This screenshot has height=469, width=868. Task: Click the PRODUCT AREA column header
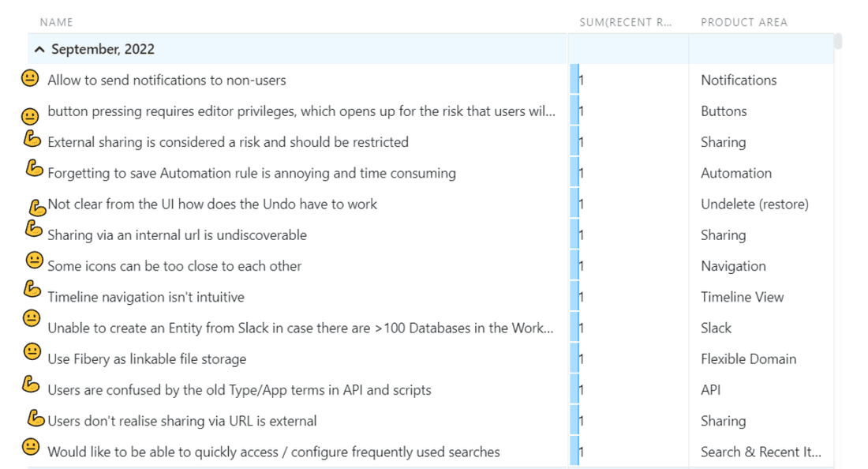click(x=743, y=22)
